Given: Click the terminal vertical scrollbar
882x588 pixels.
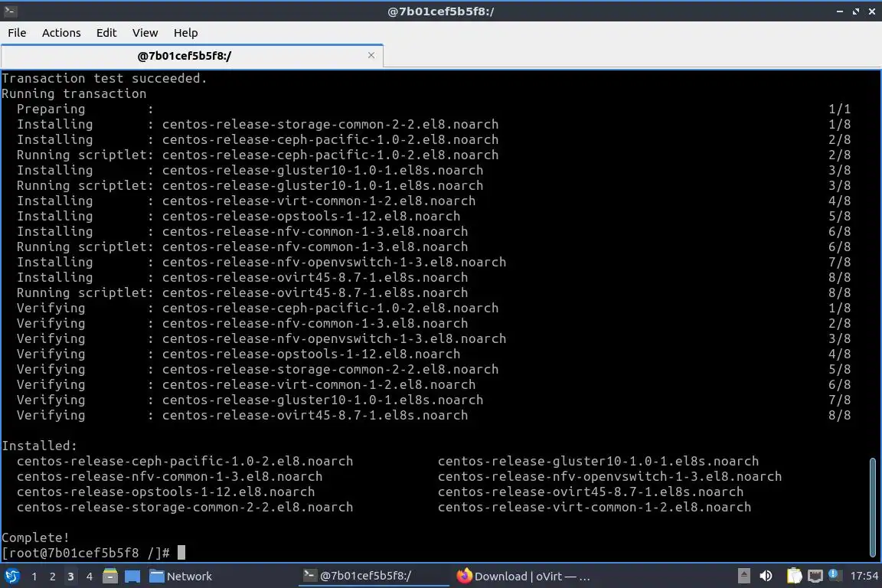Looking at the screenshot, I should [x=873, y=506].
